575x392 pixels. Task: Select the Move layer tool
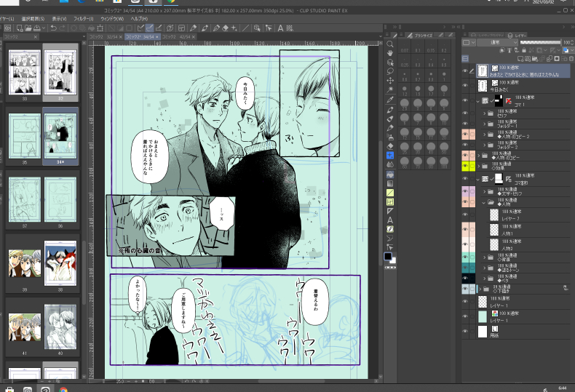390,80
